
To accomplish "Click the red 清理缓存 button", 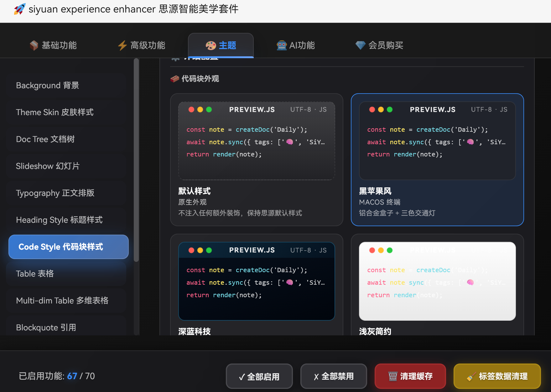I will (410, 376).
